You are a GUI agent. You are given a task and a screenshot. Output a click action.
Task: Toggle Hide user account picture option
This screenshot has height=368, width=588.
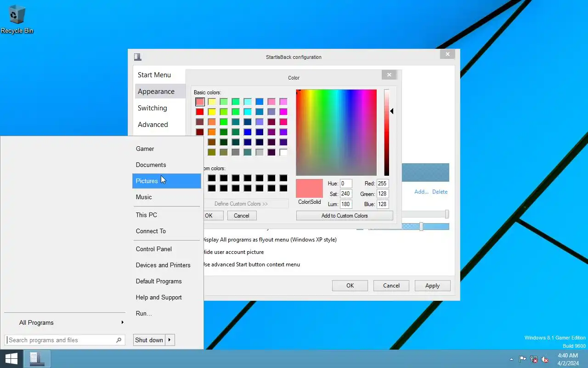[233, 252]
